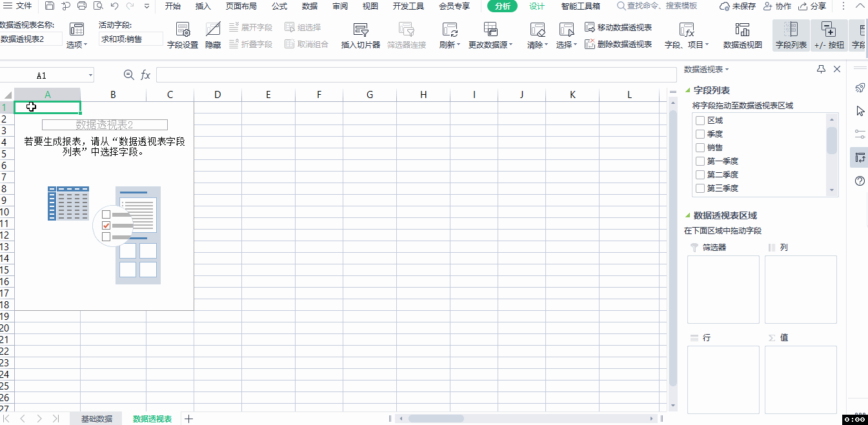Click the Undo arrow icon
The image size is (868, 425).
point(114,6)
